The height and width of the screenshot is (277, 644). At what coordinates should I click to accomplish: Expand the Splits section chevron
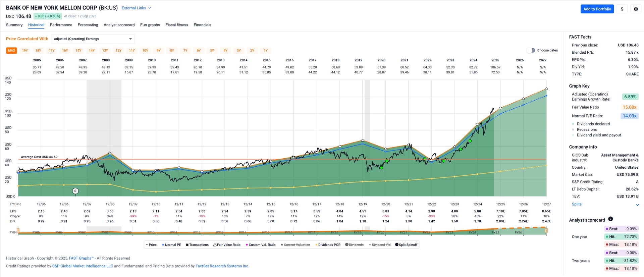(637, 205)
